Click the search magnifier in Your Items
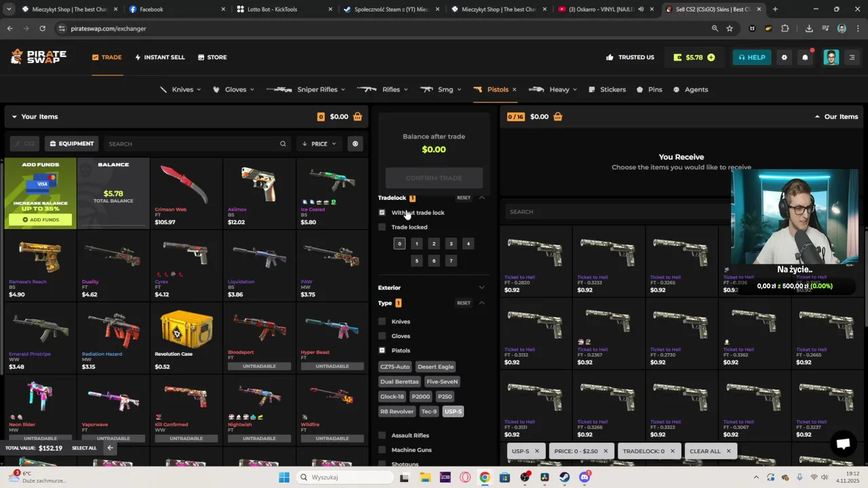This screenshot has height=488, width=868. pos(283,144)
